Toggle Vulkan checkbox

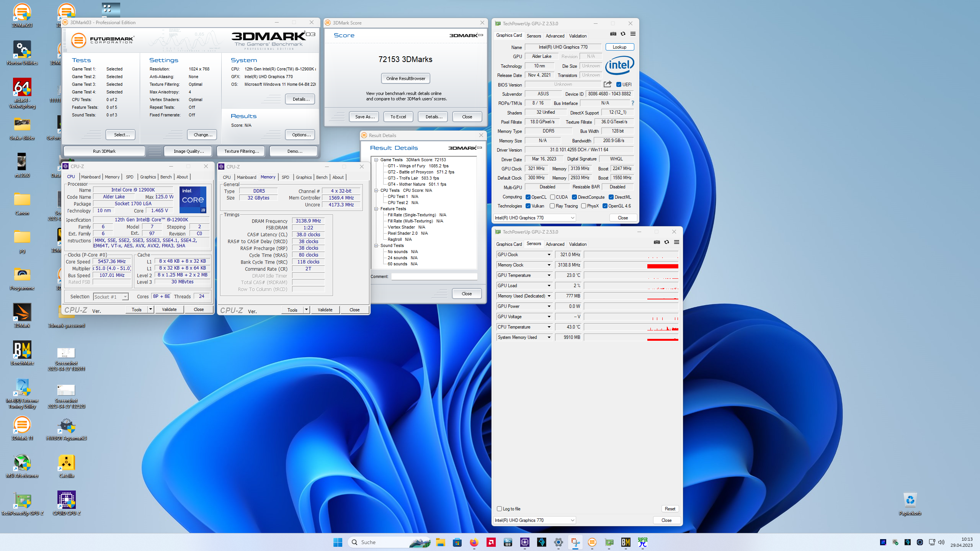tap(528, 206)
